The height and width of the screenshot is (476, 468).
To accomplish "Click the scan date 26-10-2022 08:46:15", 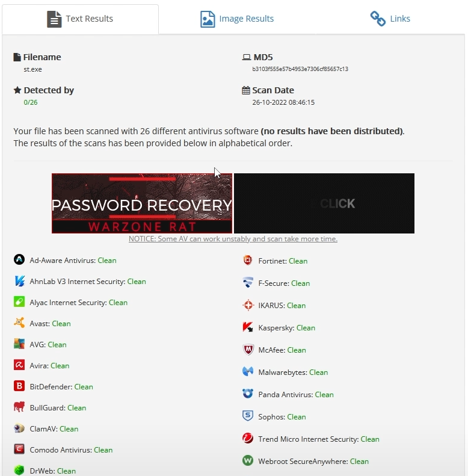I will pyautogui.click(x=283, y=102).
